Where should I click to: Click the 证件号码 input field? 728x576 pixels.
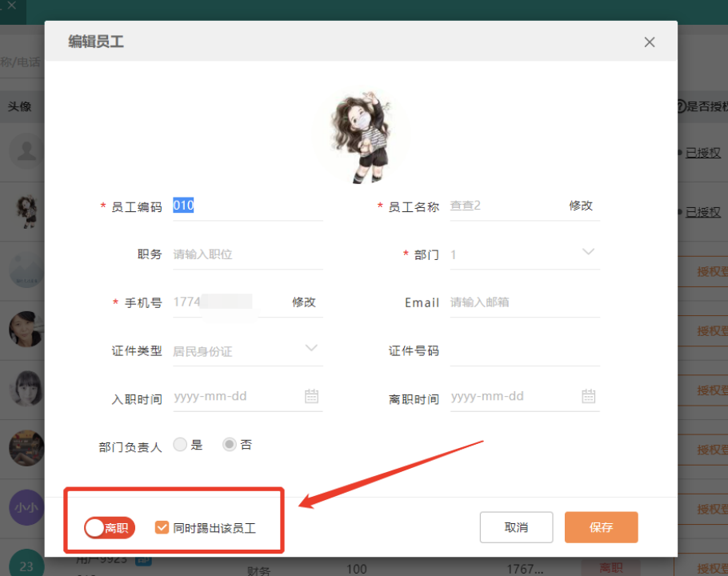click(x=523, y=351)
